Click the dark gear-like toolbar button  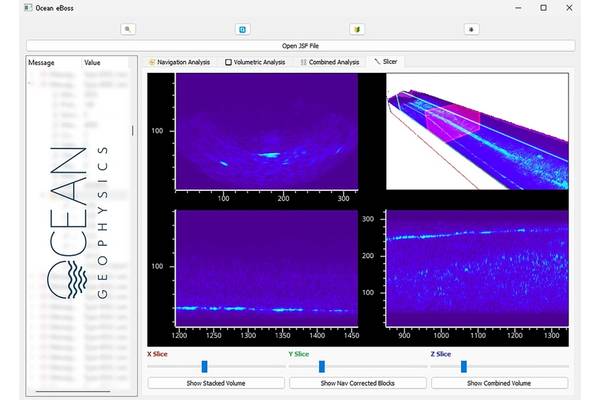[x=471, y=29]
